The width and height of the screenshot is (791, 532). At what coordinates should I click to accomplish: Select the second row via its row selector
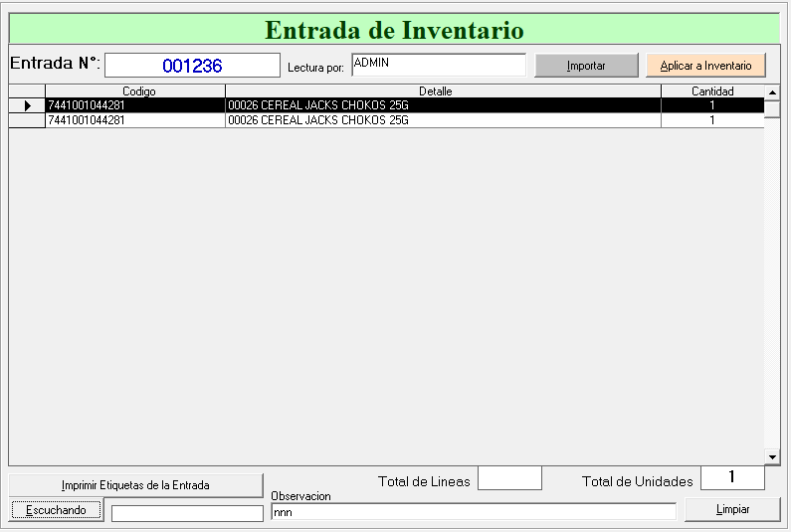[x=27, y=120]
